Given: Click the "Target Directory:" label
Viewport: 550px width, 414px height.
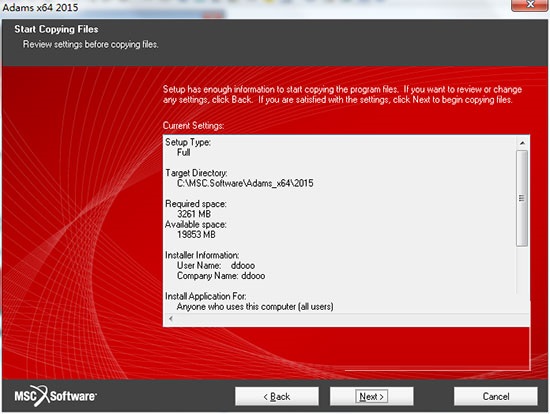Looking at the screenshot, I should click(x=196, y=173).
